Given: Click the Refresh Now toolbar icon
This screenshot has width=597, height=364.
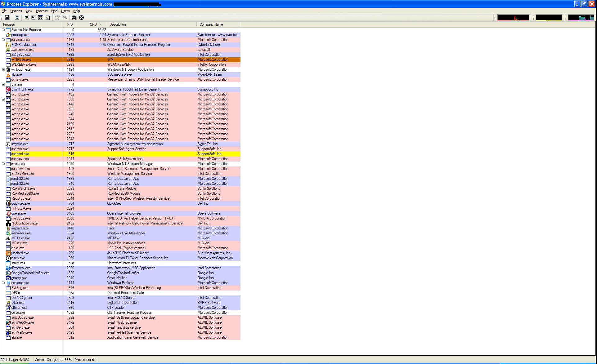Looking at the screenshot, I should click(x=17, y=18).
